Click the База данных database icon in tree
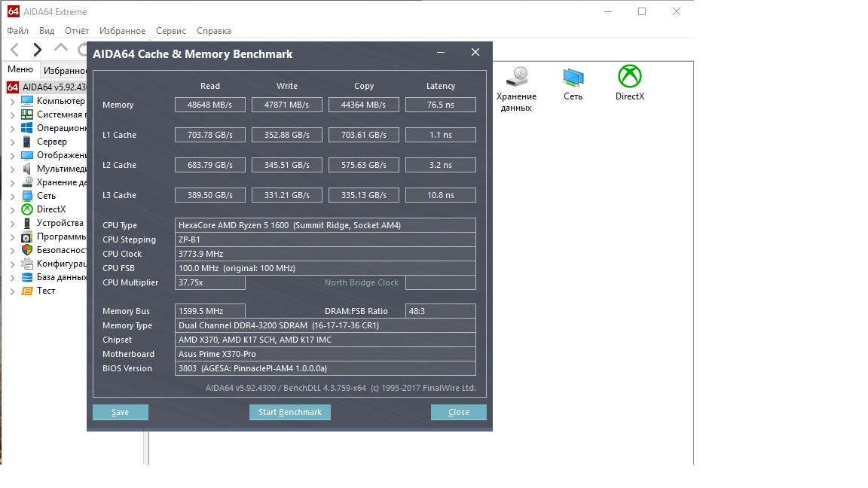 [x=26, y=277]
